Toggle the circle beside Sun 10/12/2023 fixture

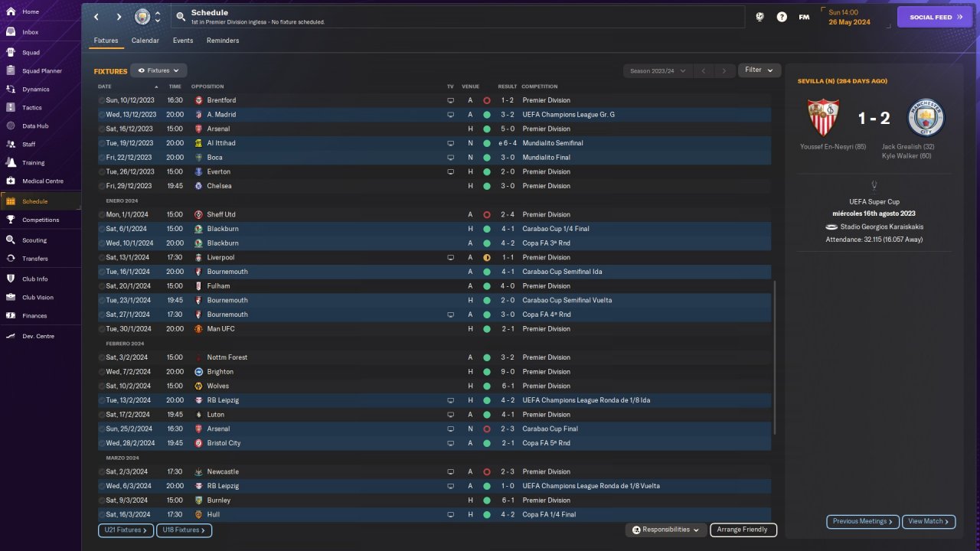coord(102,100)
